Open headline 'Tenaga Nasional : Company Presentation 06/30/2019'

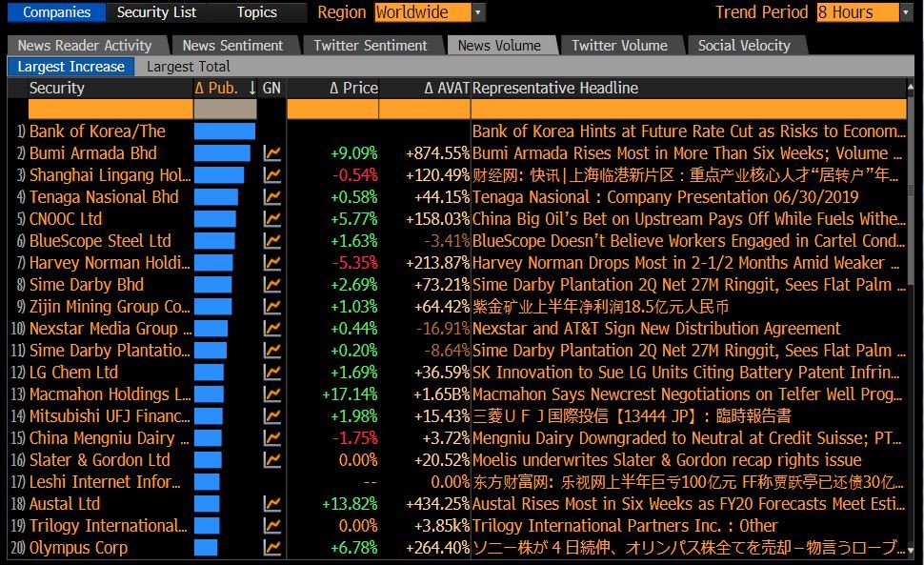665,197
